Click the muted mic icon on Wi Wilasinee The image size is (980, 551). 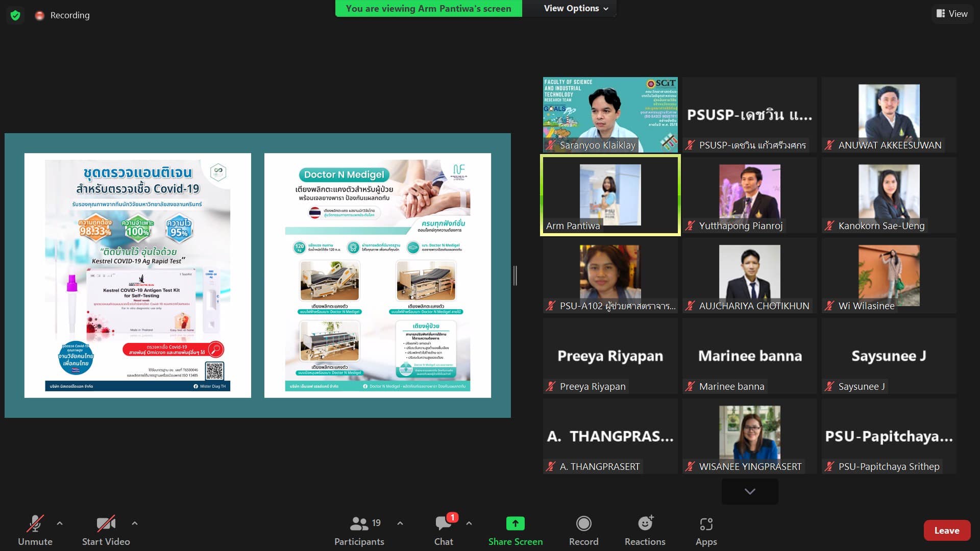829,306
